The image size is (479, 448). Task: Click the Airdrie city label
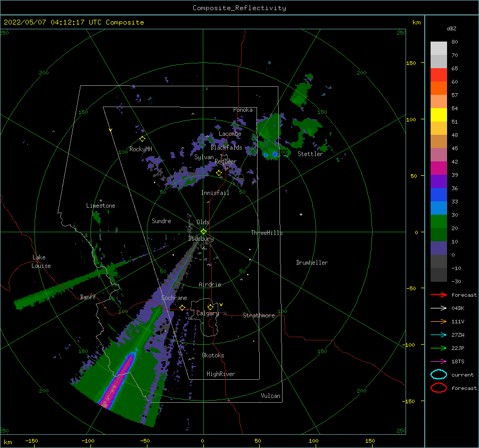click(x=210, y=284)
